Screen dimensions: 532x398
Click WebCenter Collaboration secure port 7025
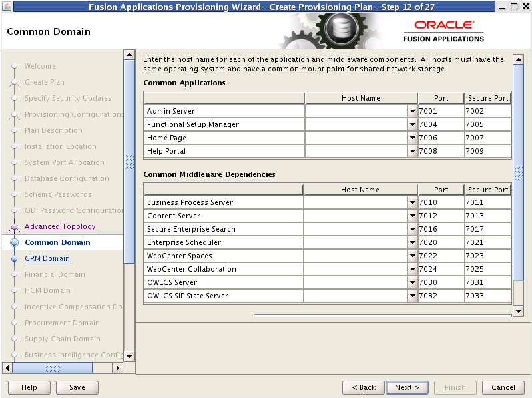click(x=487, y=269)
